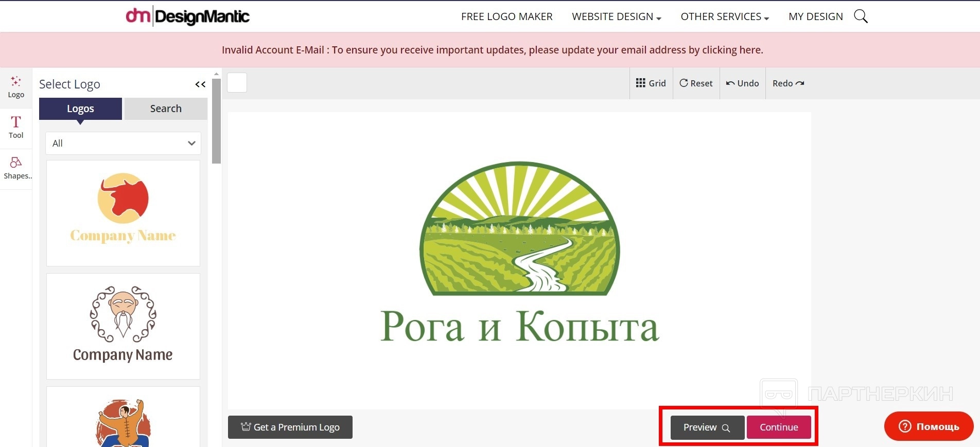Expand the OTHER SERVICES menu
This screenshot has width=980, height=447.
(725, 16)
